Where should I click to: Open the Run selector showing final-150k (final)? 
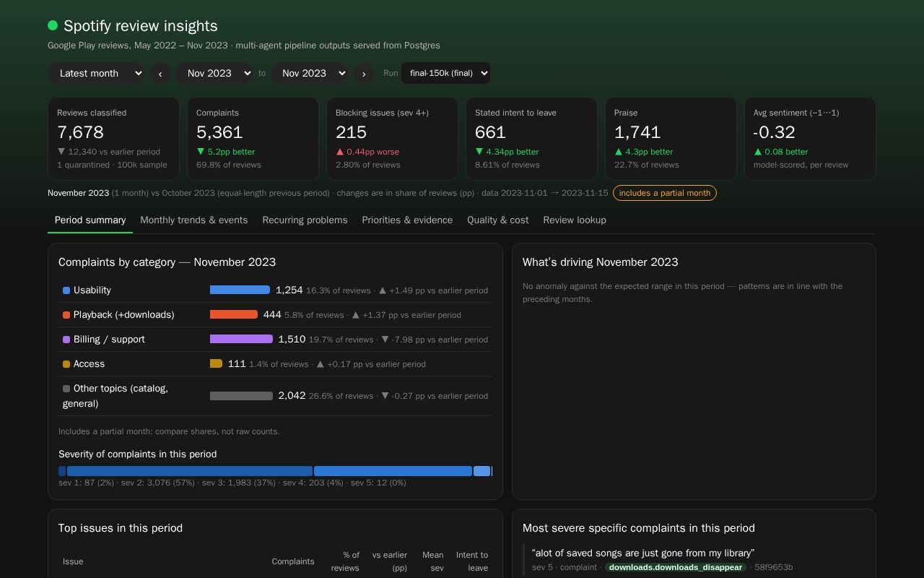click(x=446, y=73)
